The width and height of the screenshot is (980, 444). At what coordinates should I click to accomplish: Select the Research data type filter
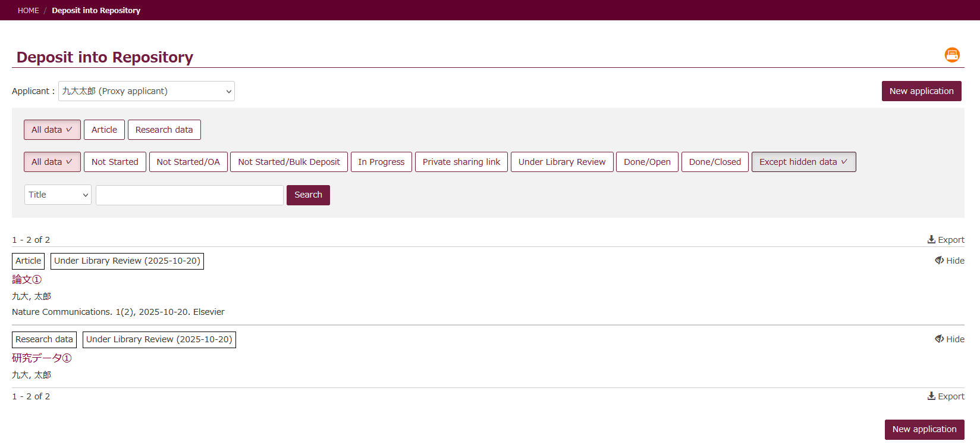pyautogui.click(x=164, y=130)
